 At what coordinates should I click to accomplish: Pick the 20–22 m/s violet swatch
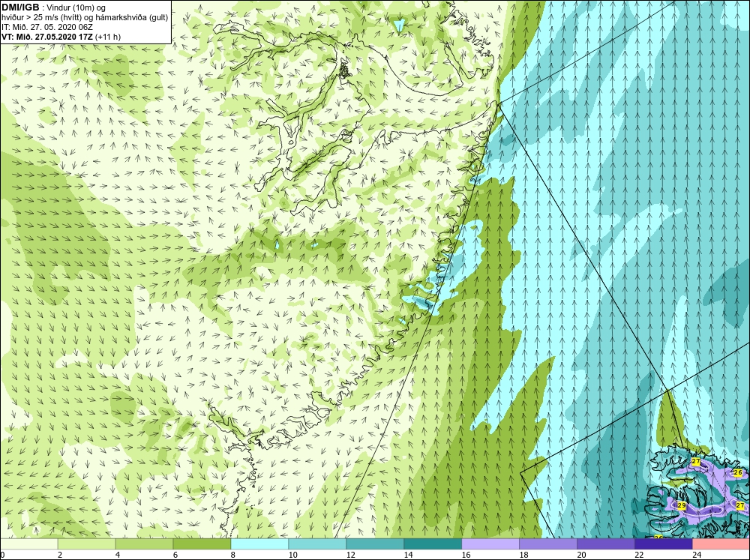point(605,544)
